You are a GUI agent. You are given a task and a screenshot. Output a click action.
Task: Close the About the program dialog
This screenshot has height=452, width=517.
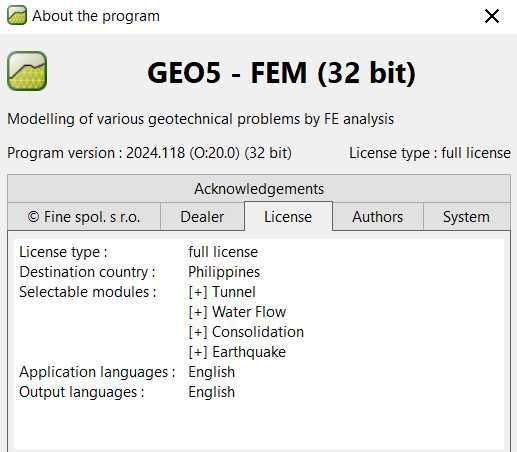[x=492, y=16]
